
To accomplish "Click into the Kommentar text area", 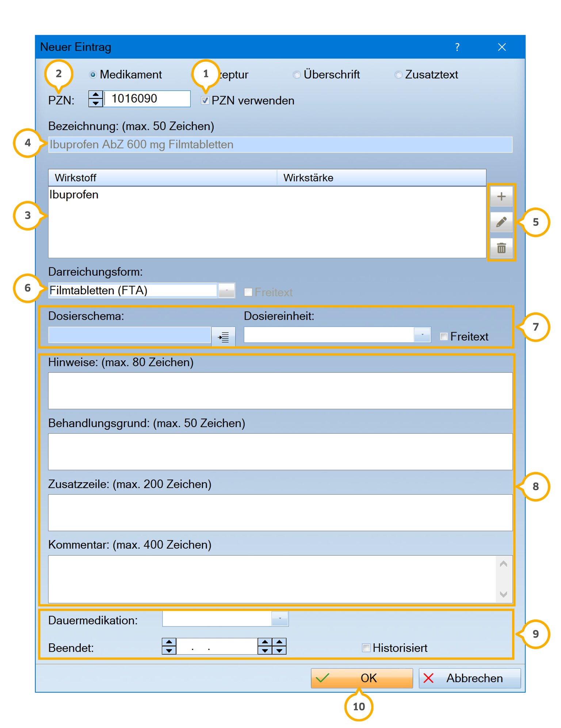I will pyautogui.click(x=272, y=579).
